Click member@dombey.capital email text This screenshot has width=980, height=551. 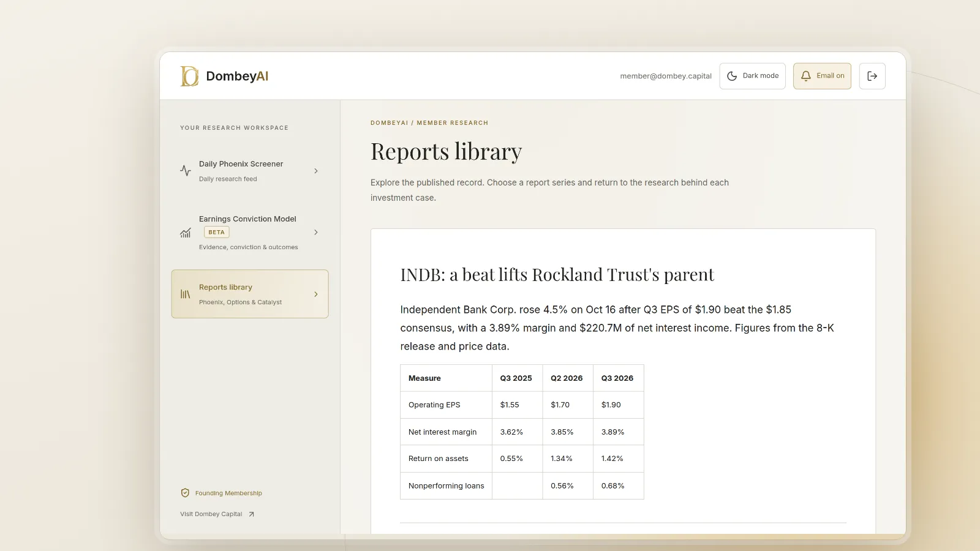(x=666, y=76)
